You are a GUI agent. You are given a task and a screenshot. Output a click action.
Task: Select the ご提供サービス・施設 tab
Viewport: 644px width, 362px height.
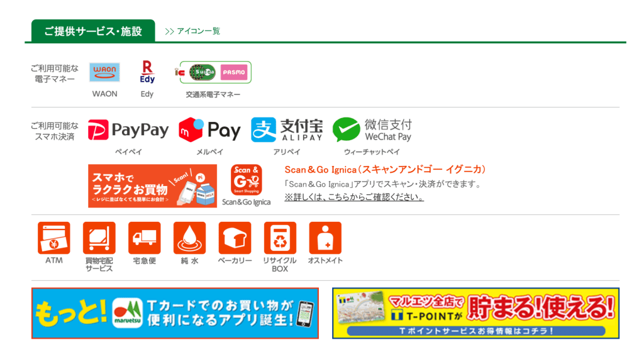[x=93, y=31]
